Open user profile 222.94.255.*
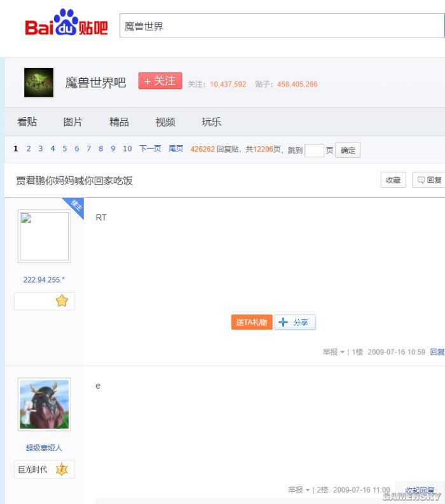This screenshot has height=504, width=445. click(44, 279)
